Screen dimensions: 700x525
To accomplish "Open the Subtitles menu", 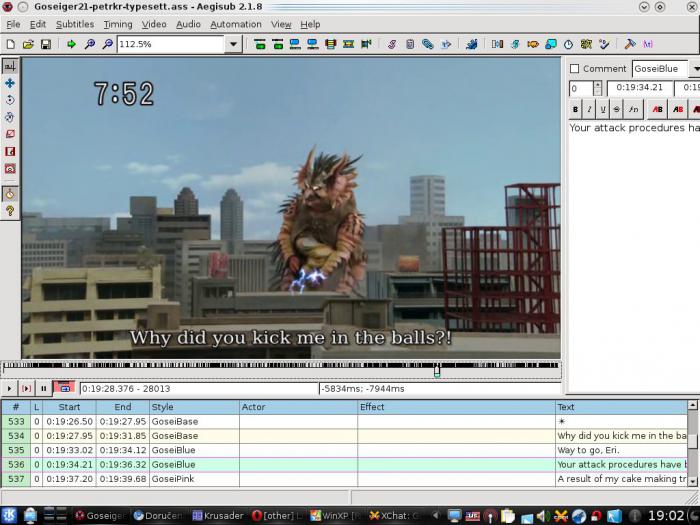I will click(x=75, y=25).
